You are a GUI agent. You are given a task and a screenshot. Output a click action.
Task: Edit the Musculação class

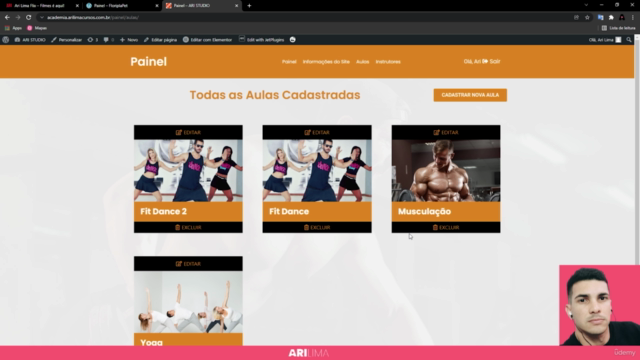[x=446, y=132]
